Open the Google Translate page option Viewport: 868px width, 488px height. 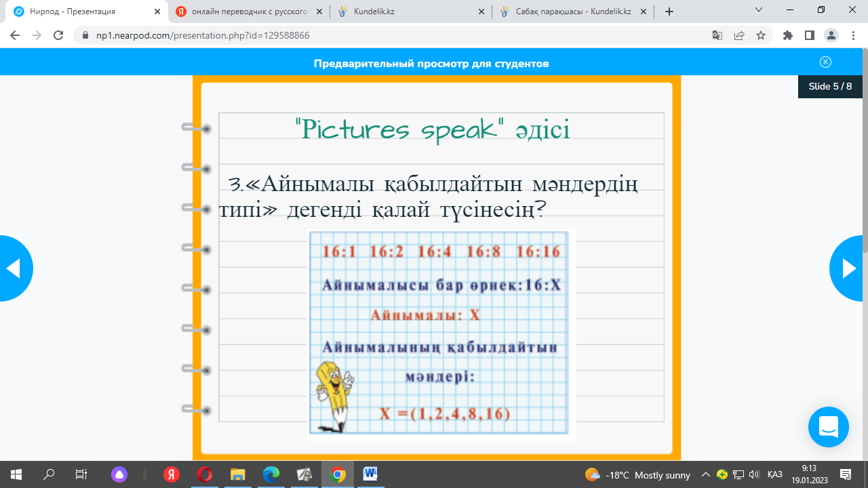click(717, 35)
